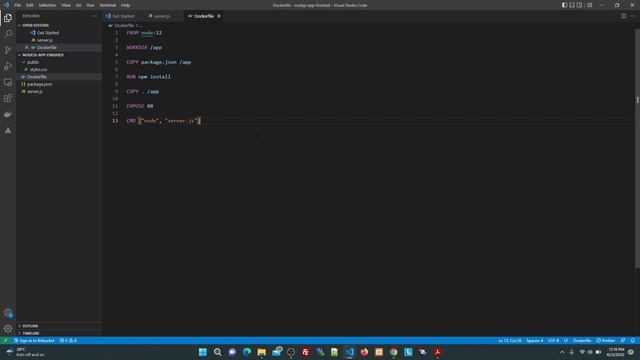
Task: Open the File menu
Action: [18, 5]
